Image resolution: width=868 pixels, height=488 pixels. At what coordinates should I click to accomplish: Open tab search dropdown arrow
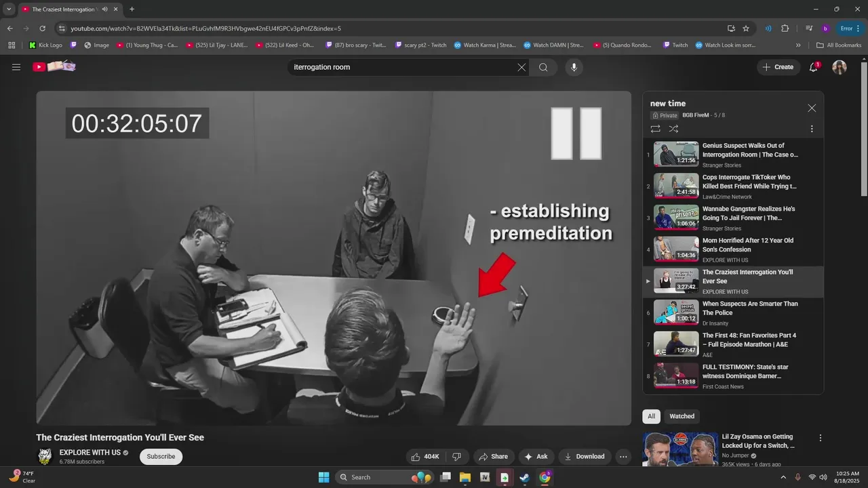pos(9,9)
